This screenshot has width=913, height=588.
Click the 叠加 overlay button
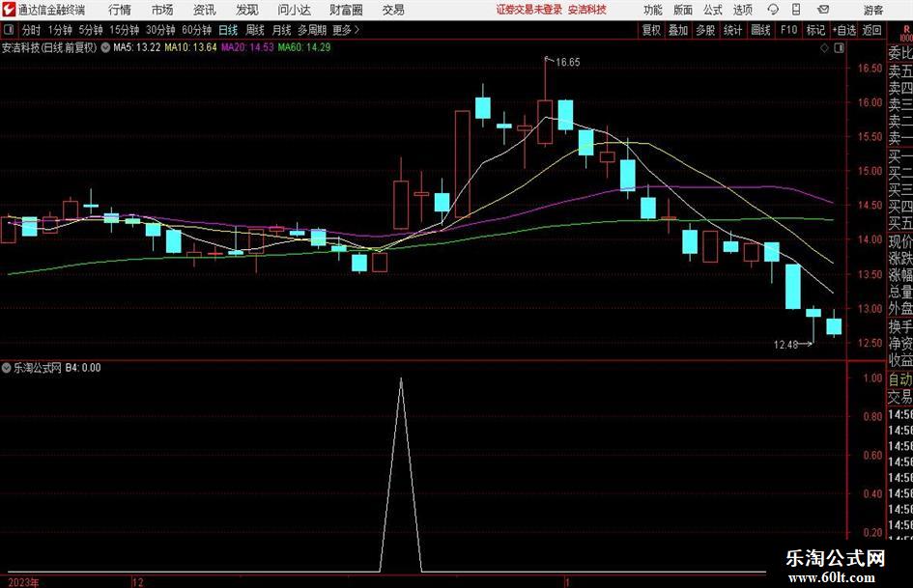[678, 30]
